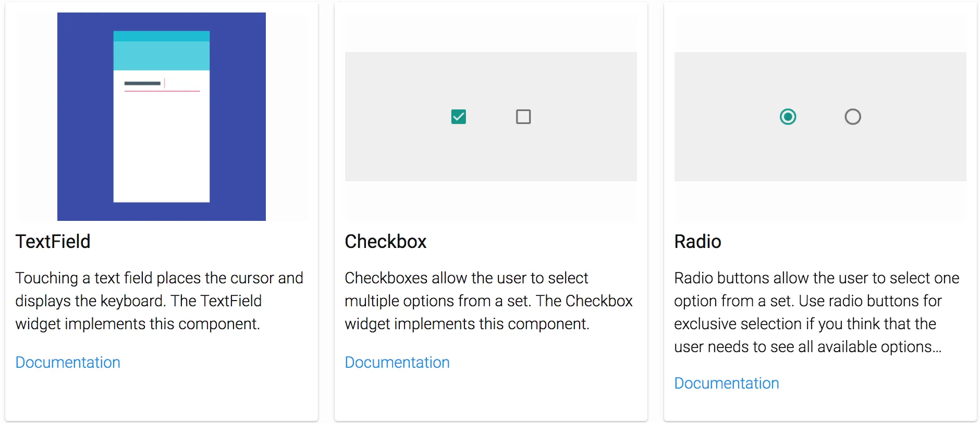Screen dimensions: 980x423
Task: Select the unselected gray radio button
Action: click(852, 117)
